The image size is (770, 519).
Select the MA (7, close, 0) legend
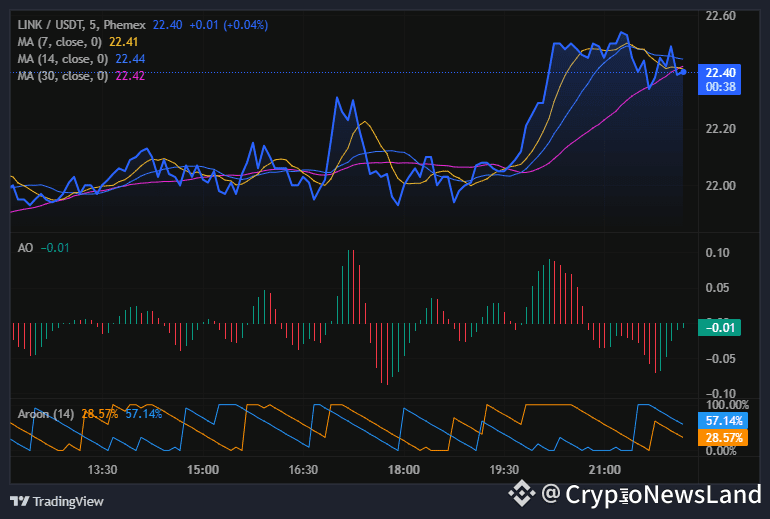(60, 41)
